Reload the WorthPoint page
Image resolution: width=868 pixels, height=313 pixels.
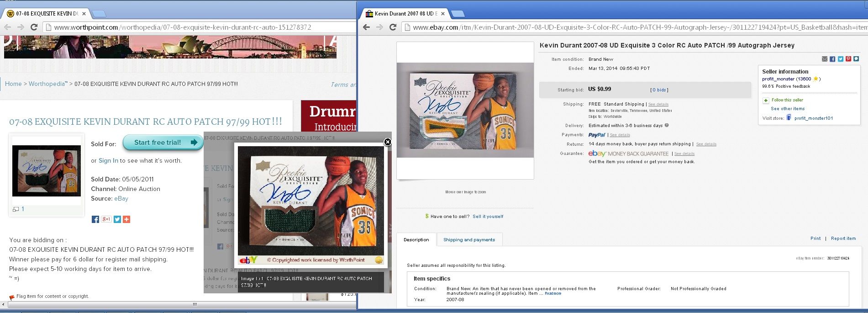pos(34,27)
